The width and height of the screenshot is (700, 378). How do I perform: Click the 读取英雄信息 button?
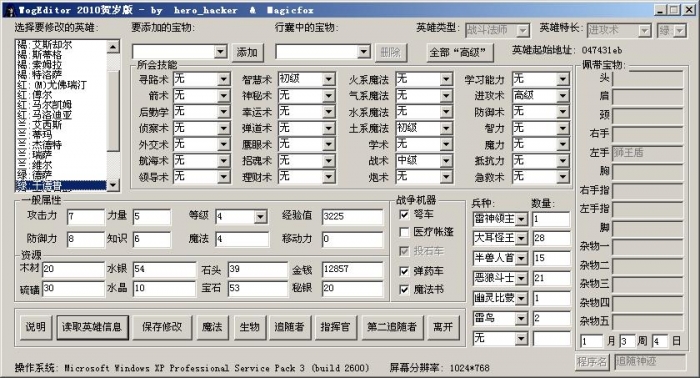click(x=92, y=327)
